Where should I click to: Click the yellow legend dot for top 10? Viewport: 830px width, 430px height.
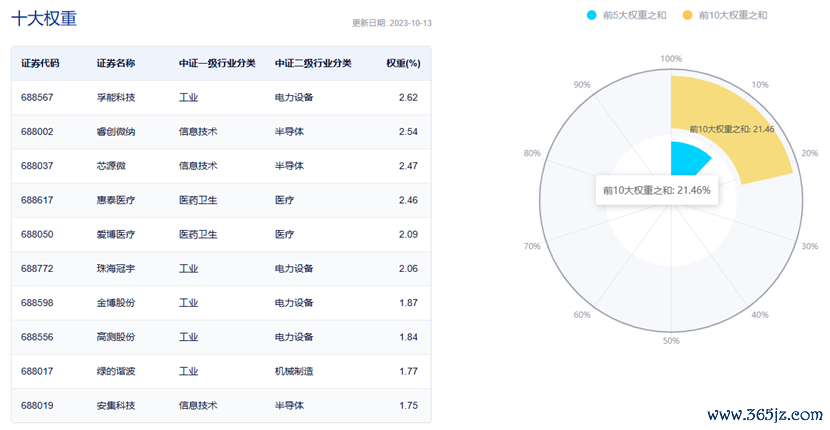pos(688,15)
